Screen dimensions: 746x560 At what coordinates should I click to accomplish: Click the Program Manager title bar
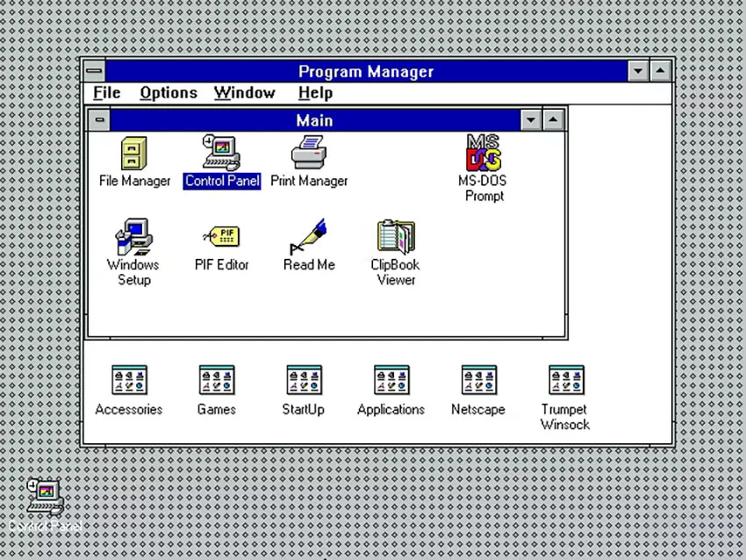366,71
